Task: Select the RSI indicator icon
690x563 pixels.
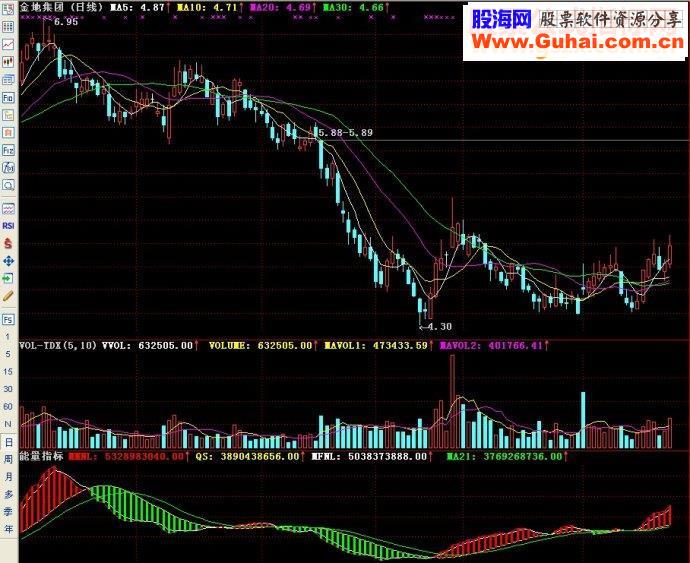Action: [x=8, y=226]
